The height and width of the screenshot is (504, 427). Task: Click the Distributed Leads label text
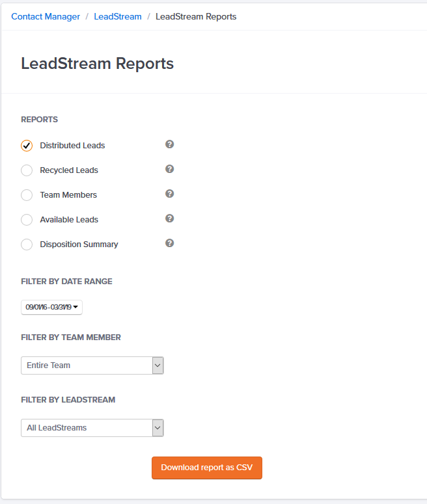click(x=72, y=146)
